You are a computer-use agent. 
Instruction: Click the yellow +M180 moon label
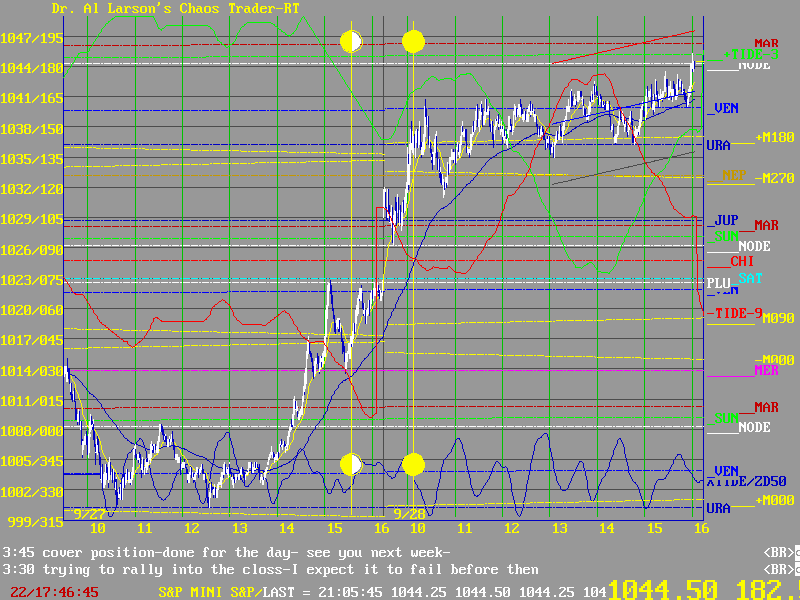click(x=773, y=137)
